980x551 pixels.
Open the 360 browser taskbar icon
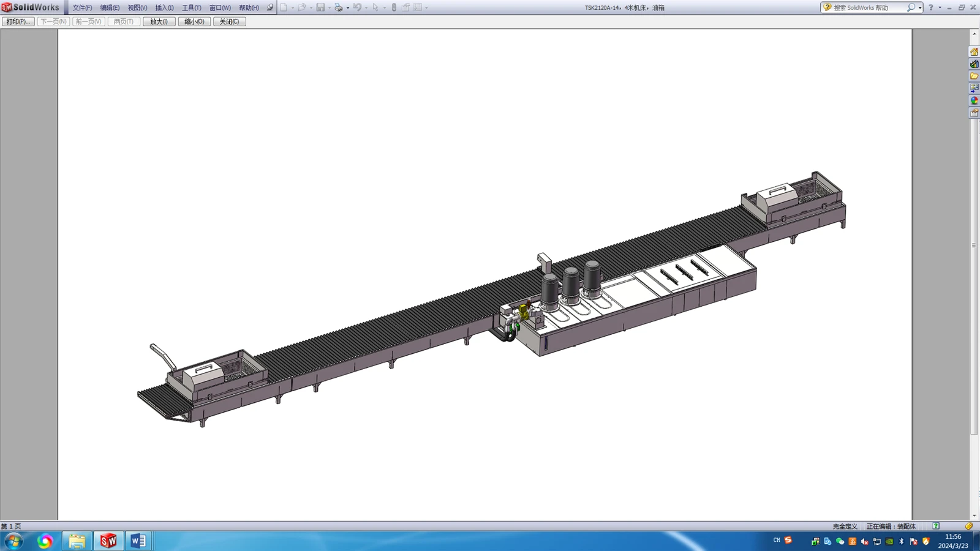point(45,541)
